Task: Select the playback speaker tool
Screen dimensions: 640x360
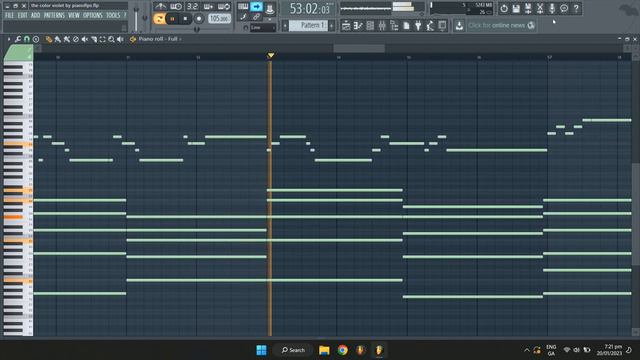Action: [120, 39]
